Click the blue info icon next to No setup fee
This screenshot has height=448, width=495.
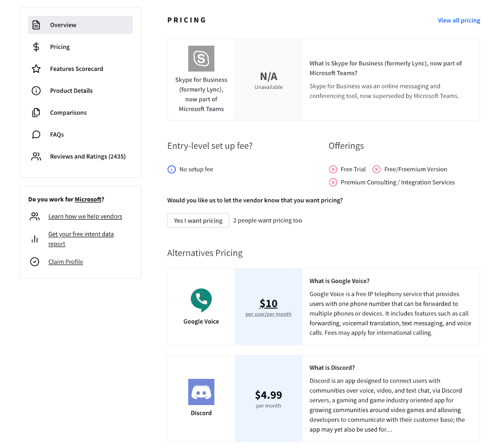pyautogui.click(x=171, y=169)
